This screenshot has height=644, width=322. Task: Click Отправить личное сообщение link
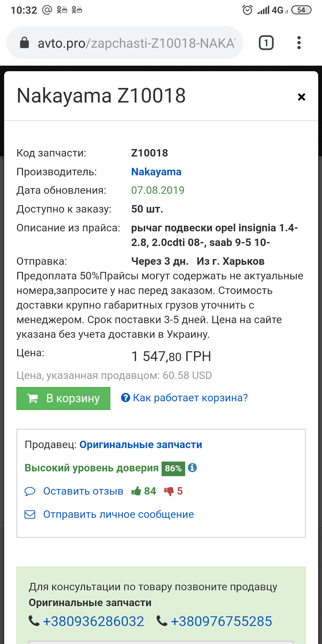(x=118, y=514)
